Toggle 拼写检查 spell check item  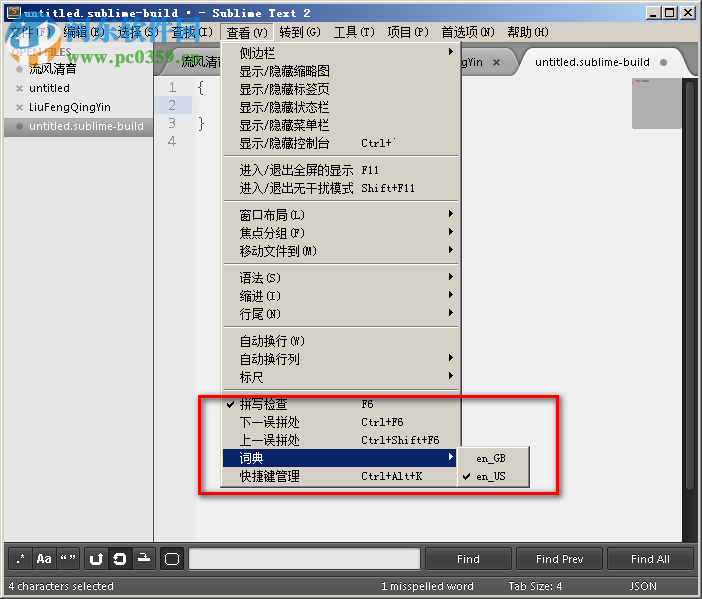click(339, 404)
